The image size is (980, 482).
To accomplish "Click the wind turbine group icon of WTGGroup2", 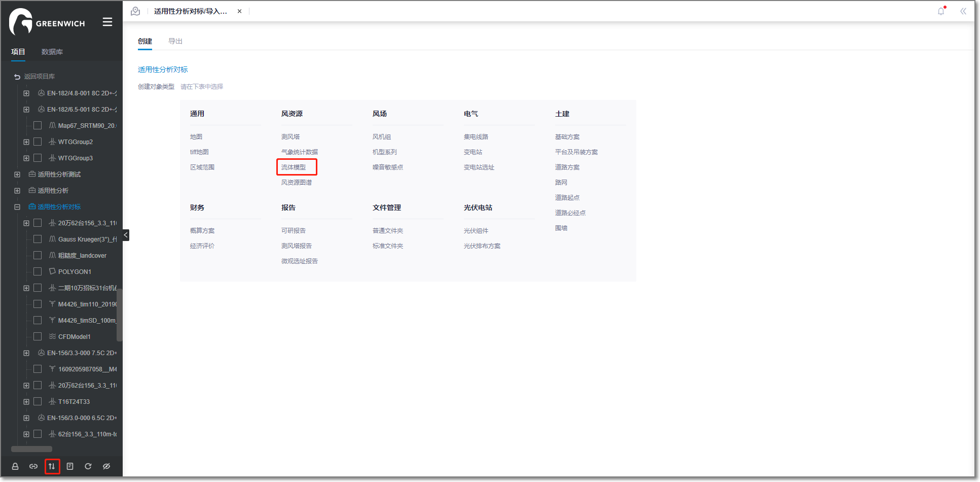I will 52,142.
